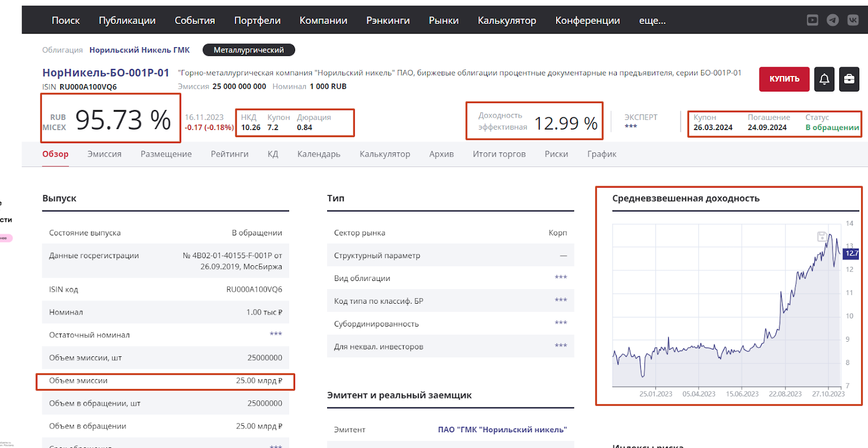Open the YouTube icon in top bar
This screenshot has height=448, width=868.
pos(812,20)
